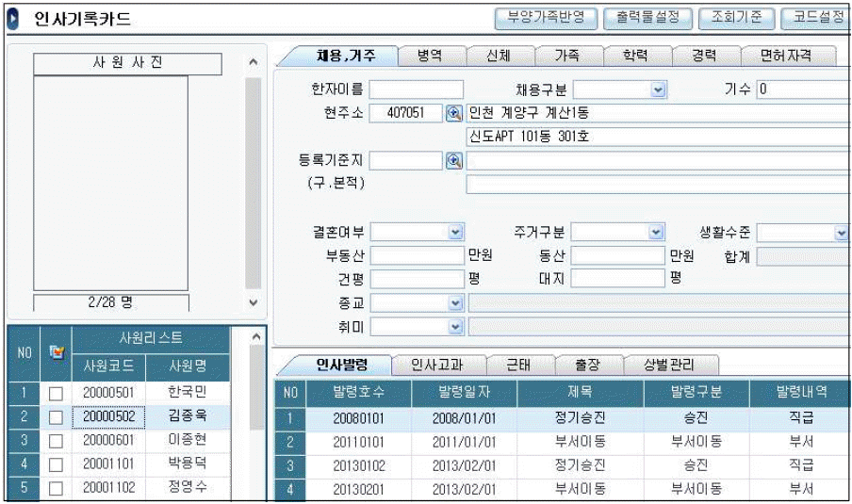This screenshot has width=852, height=504.
Task: Go to the 학력 tab
Action: tap(634, 56)
